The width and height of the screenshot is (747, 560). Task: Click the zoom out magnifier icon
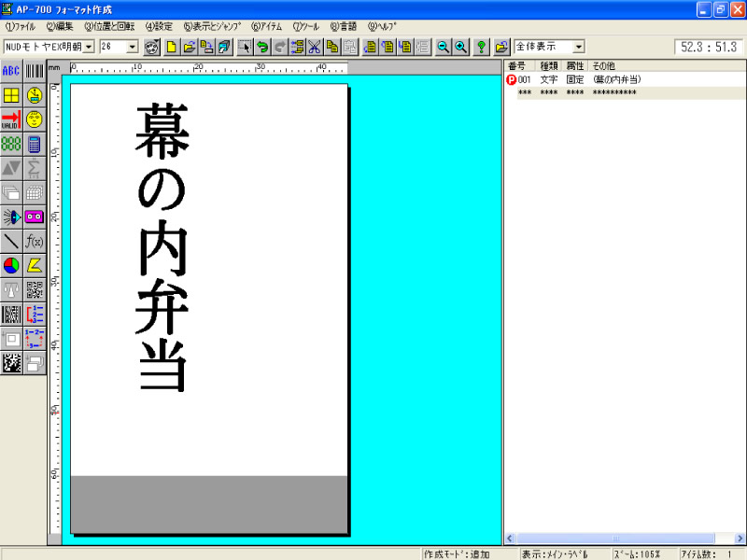tap(443, 46)
